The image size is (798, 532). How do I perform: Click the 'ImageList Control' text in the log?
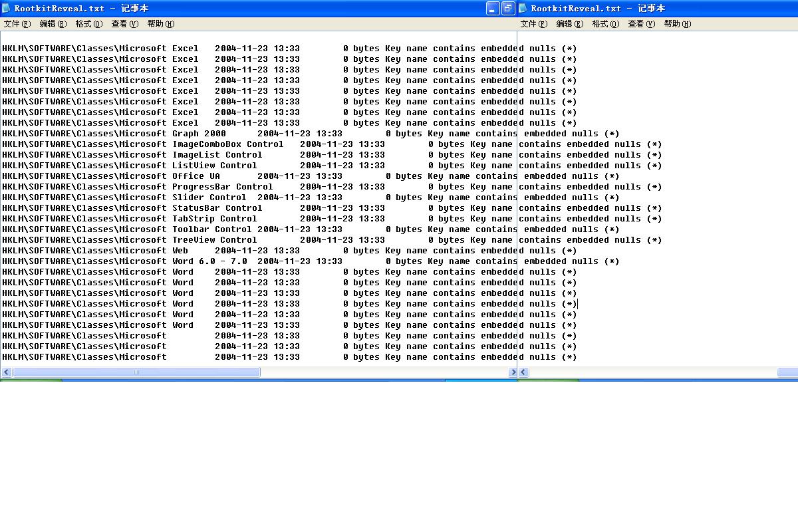(x=217, y=155)
